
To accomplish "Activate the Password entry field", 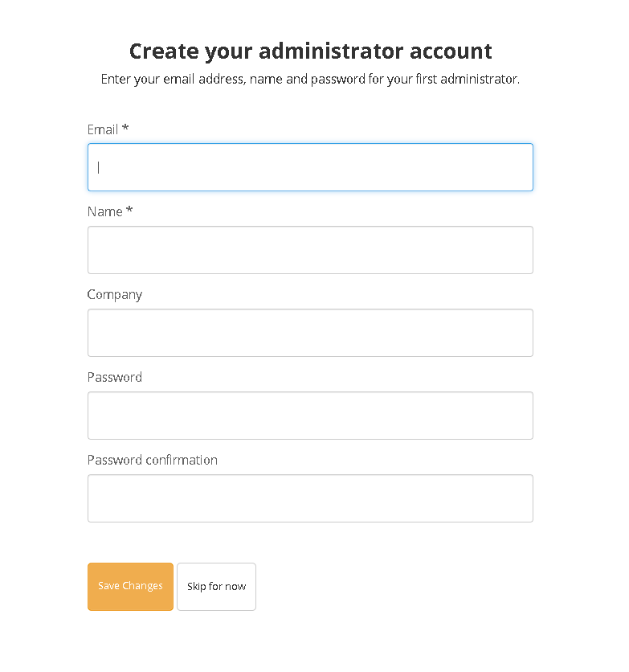I will pyautogui.click(x=310, y=416).
